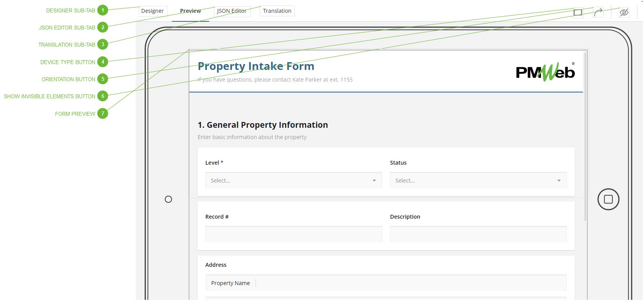Open the Level dropdown
Screen dimensions: 644x301
293,181
